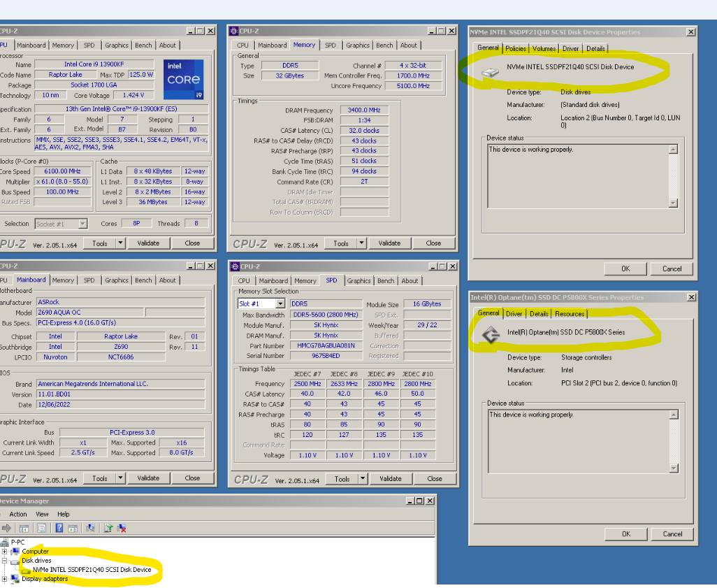Click the HMCG78AGBUA081N part number field

click(326, 346)
